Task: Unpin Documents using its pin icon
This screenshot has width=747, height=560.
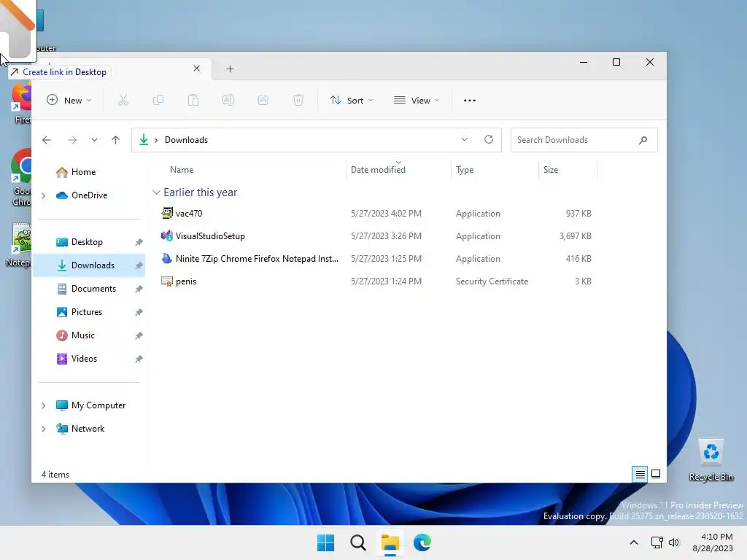Action: coord(139,289)
